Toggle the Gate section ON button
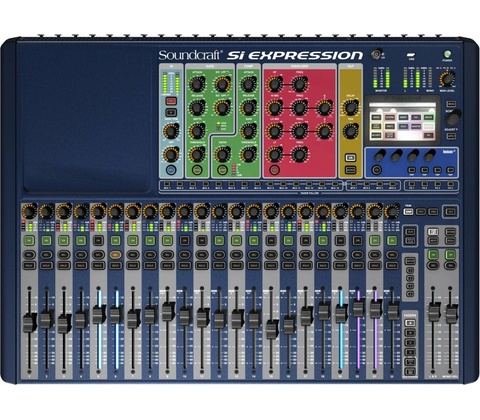This screenshot has width=480, height=420. pyautogui.click(x=197, y=170)
